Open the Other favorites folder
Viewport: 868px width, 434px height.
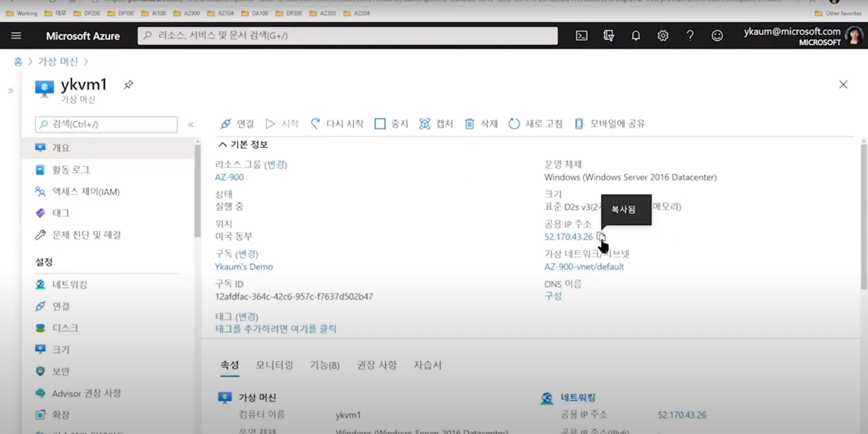point(838,13)
